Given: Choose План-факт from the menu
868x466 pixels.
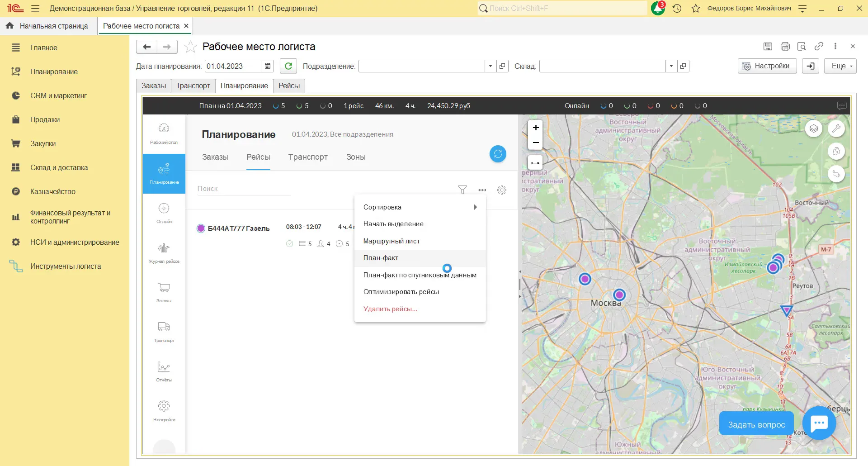Looking at the screenshot, I should (x=420, y=258).
